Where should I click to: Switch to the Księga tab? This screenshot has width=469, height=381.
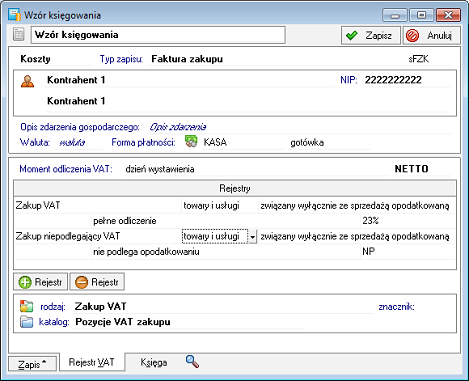click(x=154, y=362)
